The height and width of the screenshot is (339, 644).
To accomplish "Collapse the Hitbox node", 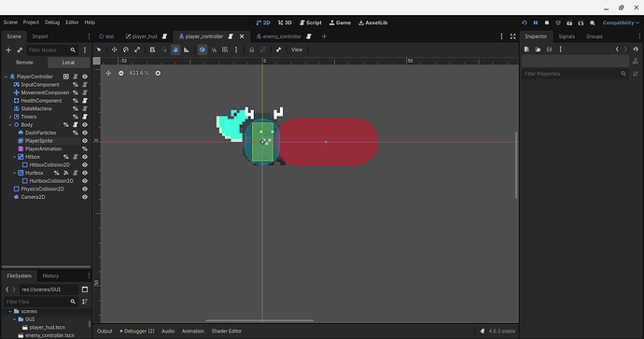I will [x=14, y=157].
